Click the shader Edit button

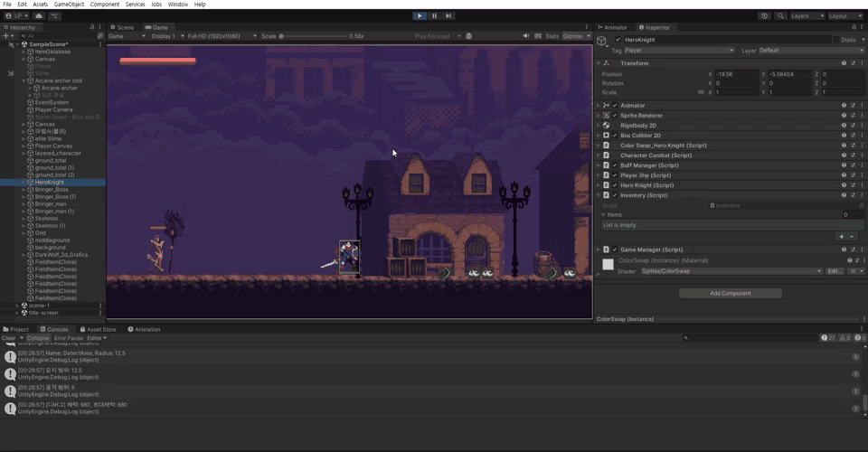pyautogui.click(x=835, y=271)
